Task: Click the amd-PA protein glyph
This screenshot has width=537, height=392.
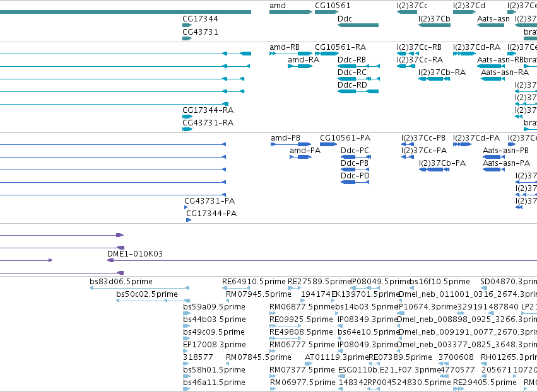Action: [301, 157]
